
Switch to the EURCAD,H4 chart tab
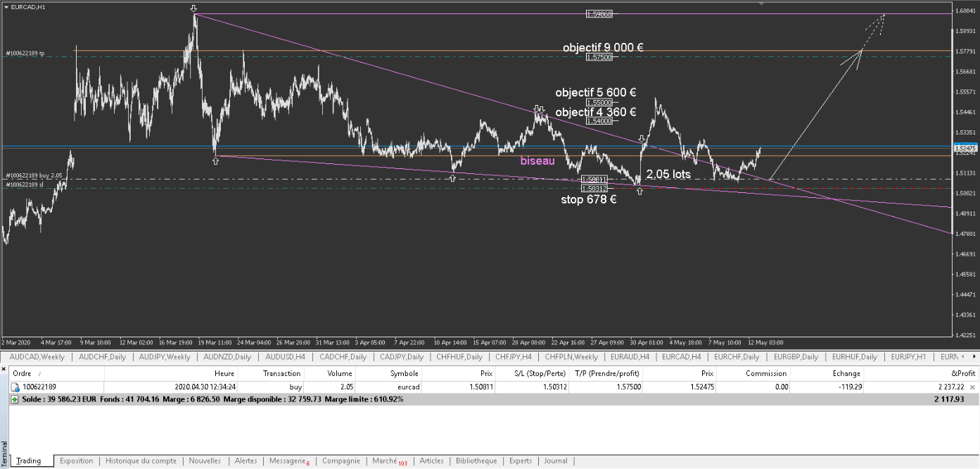[681, 356]
